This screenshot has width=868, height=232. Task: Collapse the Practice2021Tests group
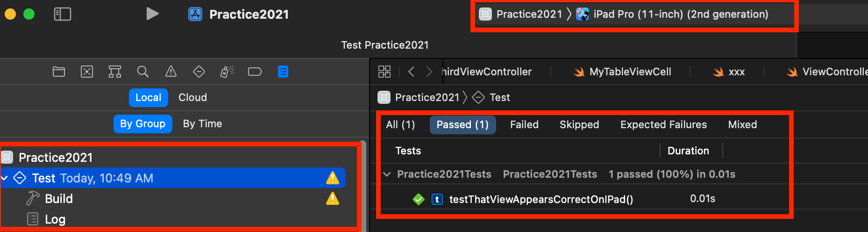tap(387, 174)
